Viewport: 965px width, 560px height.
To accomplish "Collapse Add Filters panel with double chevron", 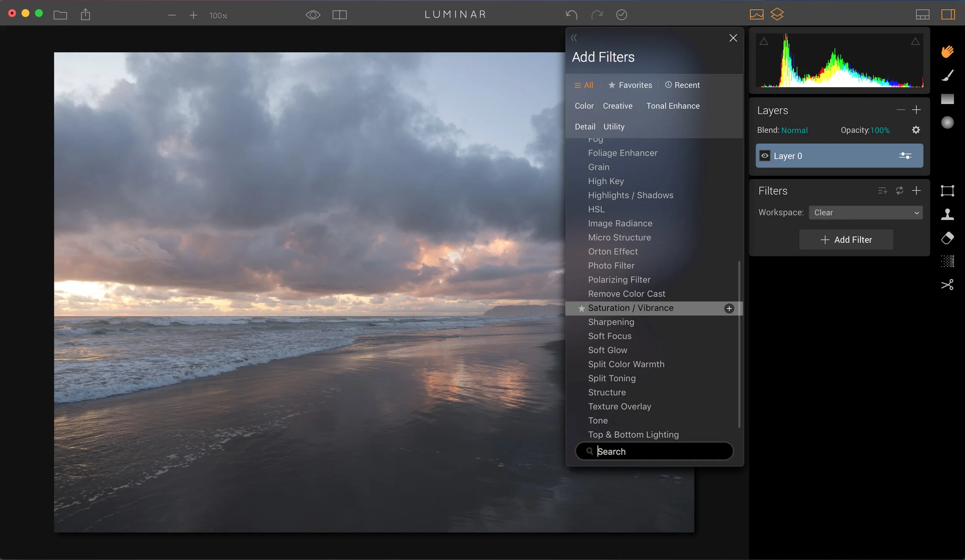I will pyautogui.click(x=574, y=38).
